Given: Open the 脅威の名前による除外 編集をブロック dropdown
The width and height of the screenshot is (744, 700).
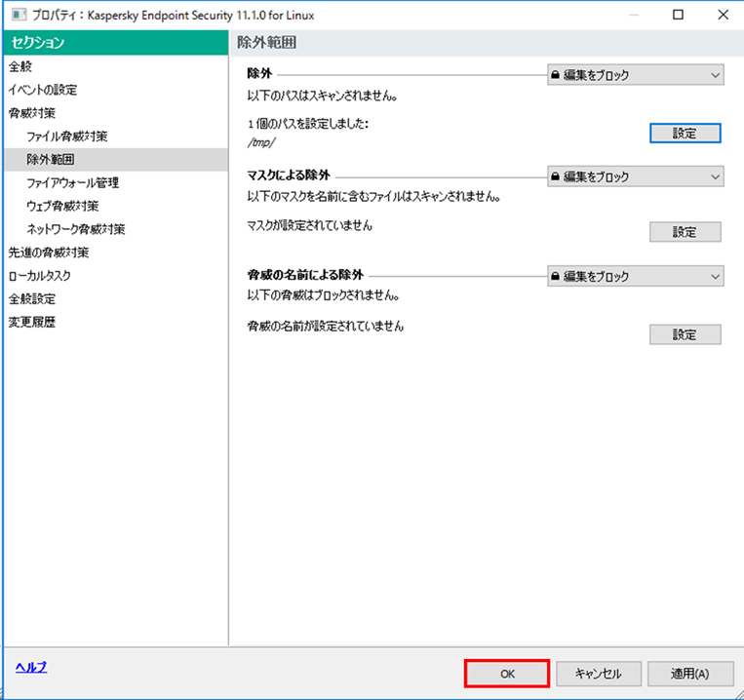Looking at the screenshot, I should tap(636, 276).
